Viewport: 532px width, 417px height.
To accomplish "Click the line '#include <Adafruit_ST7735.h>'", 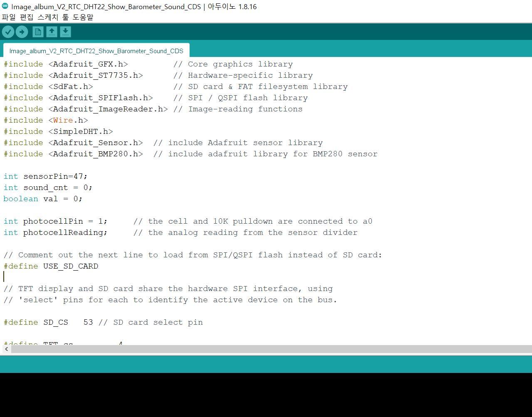I will pos(73,75).
